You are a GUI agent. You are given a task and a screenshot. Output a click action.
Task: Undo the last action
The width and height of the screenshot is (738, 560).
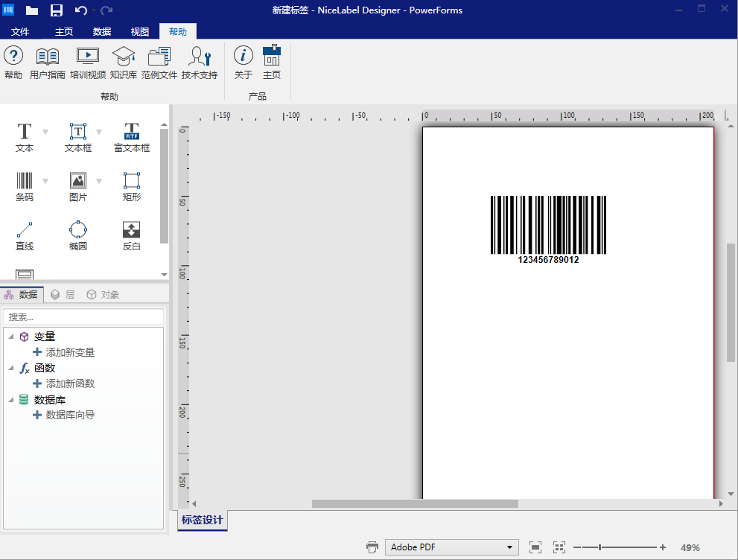tap(81, 10)
